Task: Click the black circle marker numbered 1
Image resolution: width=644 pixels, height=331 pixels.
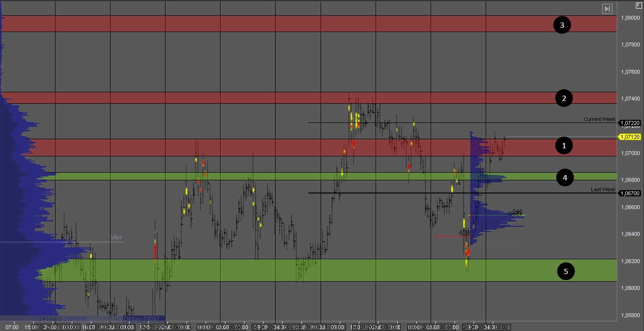Action: (x=564, y=146)
